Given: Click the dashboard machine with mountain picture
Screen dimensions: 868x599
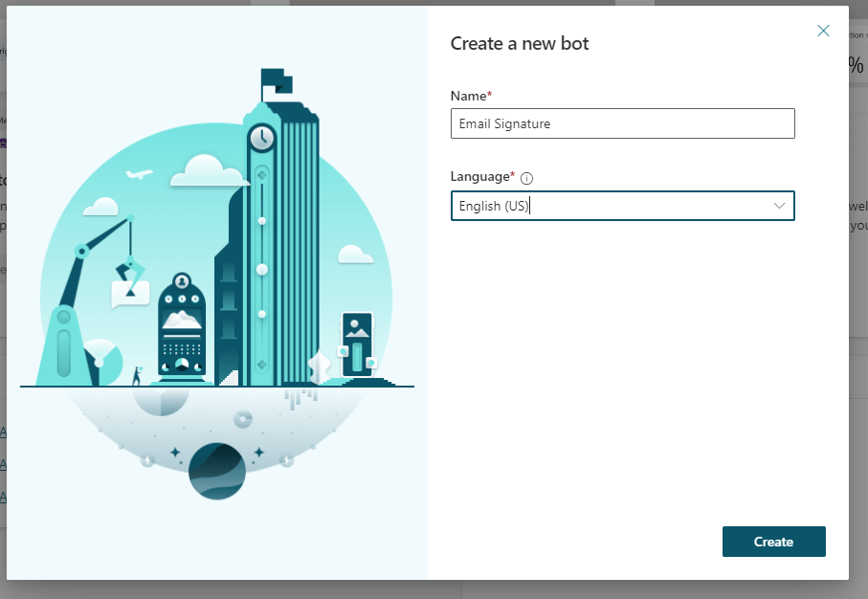Looking at the screenshot, I should (x=182, y=326).
